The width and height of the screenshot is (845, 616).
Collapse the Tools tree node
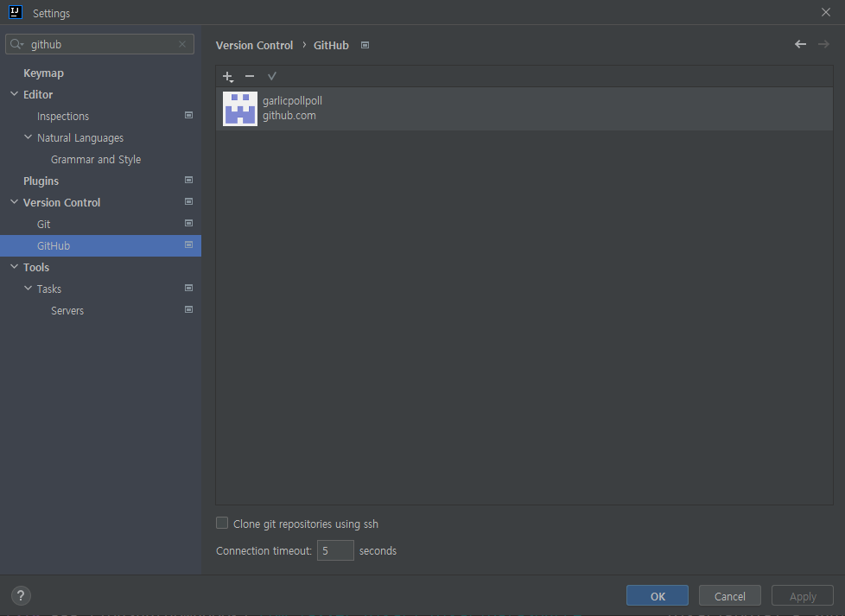coord(15,266)
